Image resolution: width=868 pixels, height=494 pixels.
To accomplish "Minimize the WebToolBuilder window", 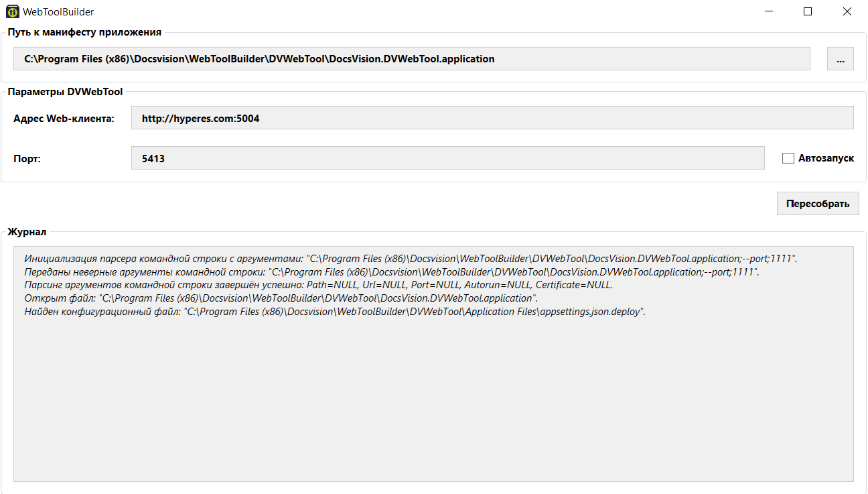I will [x=768, y=11].
